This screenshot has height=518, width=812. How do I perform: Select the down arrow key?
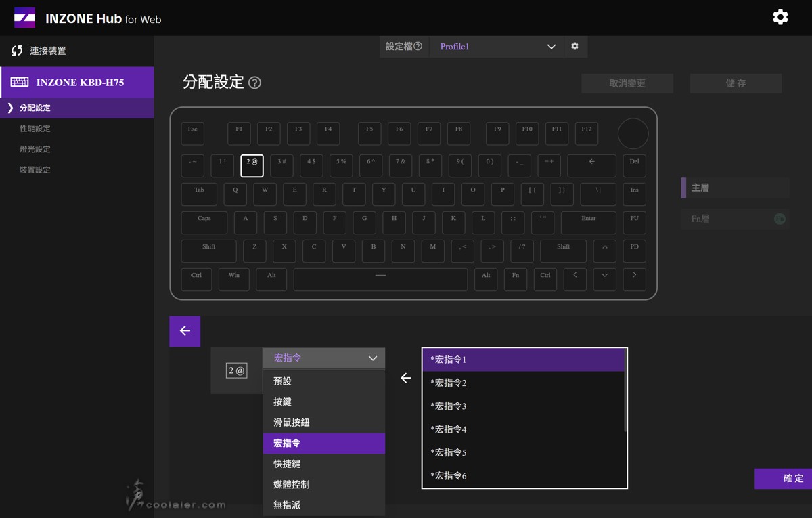click(x=604, y=279)
